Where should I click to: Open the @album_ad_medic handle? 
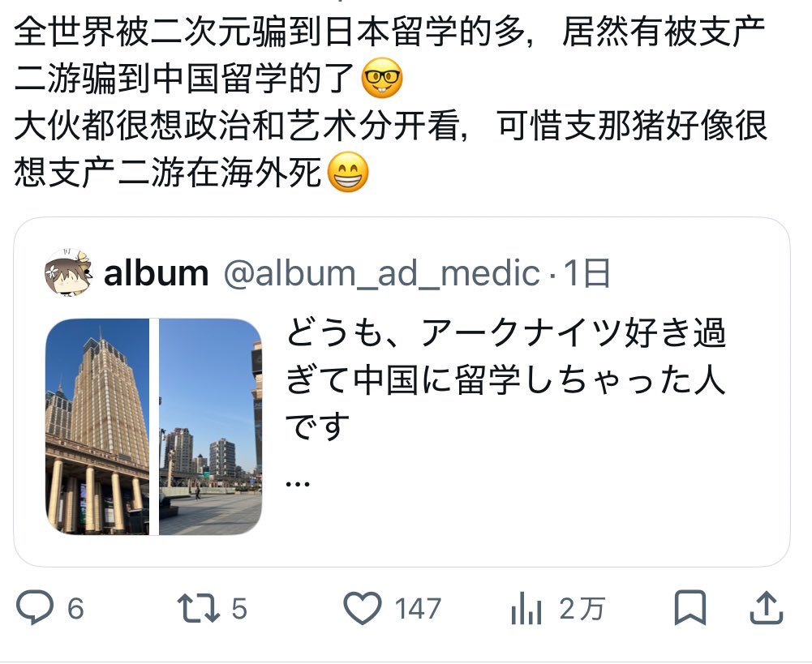click(381, 273)
